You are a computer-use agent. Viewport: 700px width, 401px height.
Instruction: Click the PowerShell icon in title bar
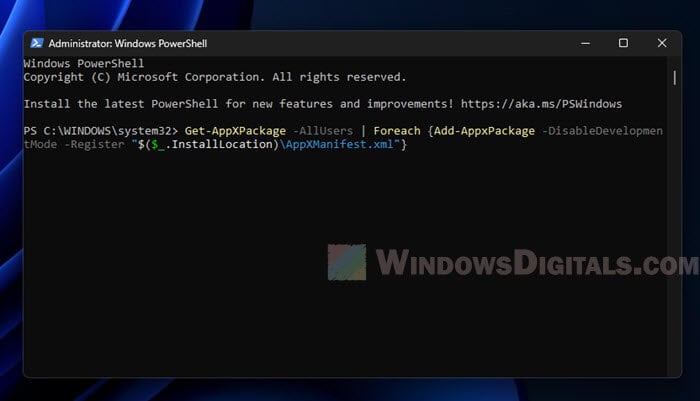pyautogui.click(x=37, y=43)
